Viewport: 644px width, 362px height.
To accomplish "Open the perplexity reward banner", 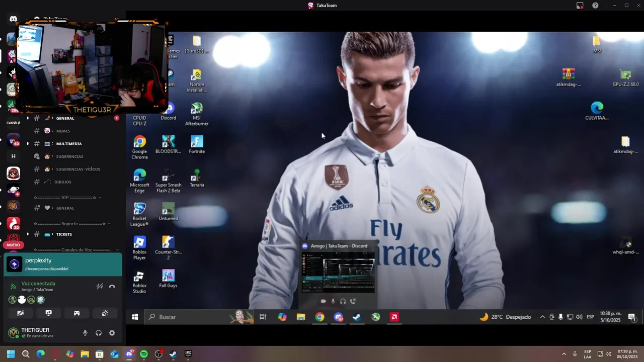I will coord(63,264).
